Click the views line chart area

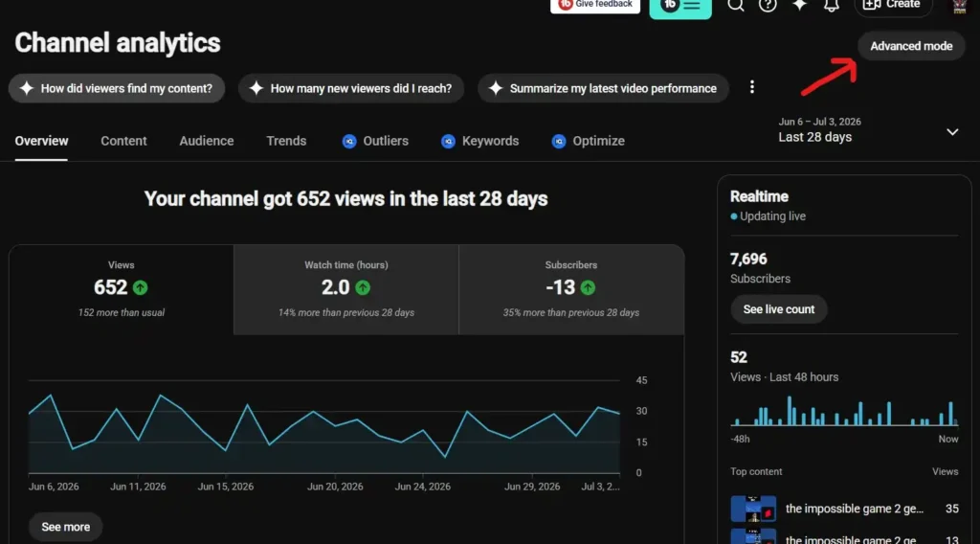point(323,426)
